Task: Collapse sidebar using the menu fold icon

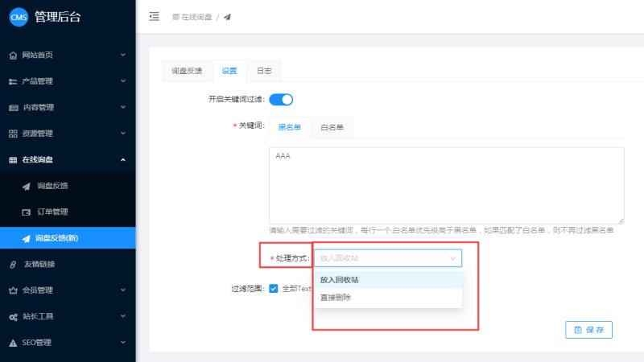Action: coord(154,16)
